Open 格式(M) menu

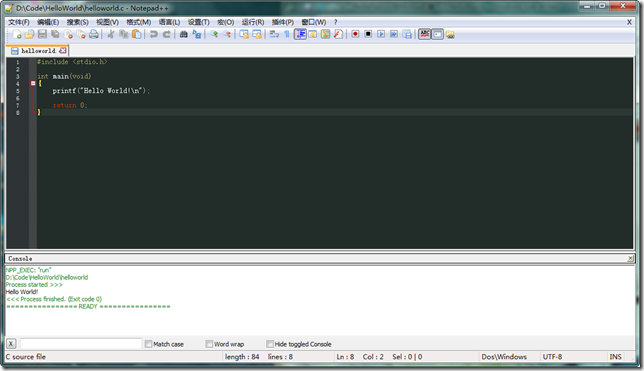coord(138,22)
